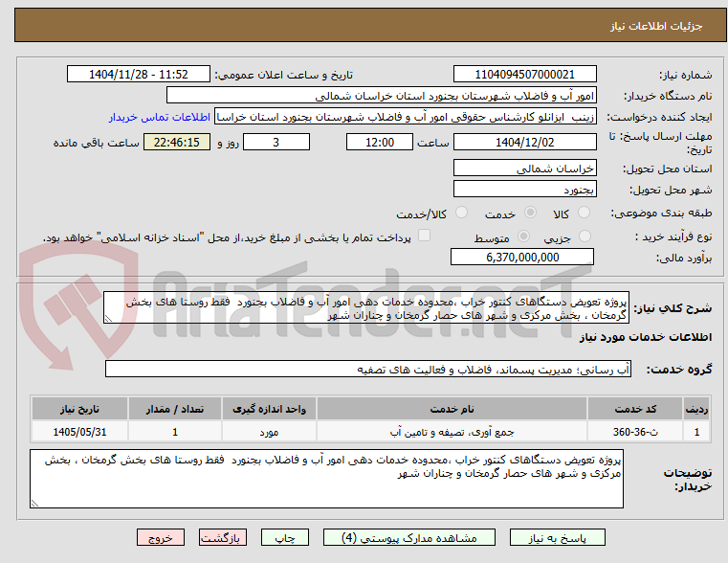Click the resize grip of توضیحات خریدار box

[34, 503]
